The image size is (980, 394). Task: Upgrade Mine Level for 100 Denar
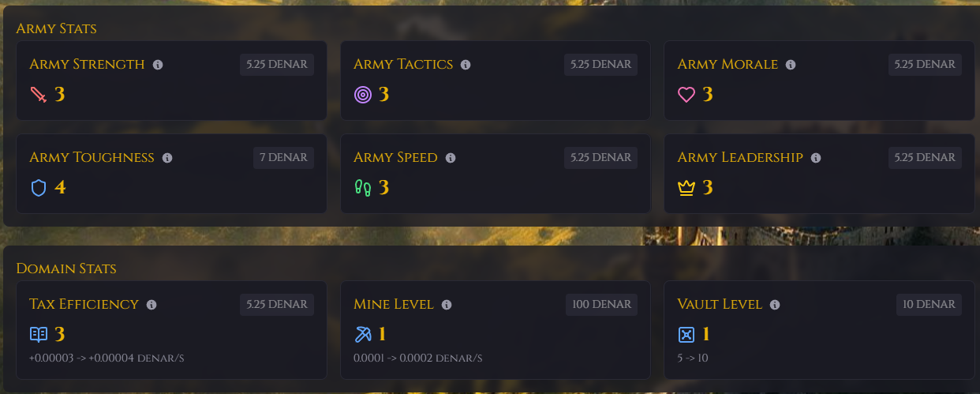tap(601, 305)
